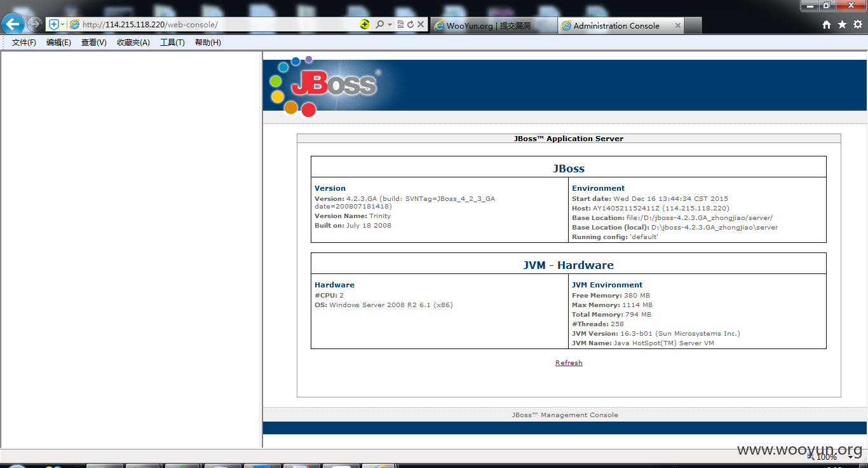Click the Max Memory: 1114 MB line
Image resolution: width=868 pixels, height=468 pixels.
tap(612, 305)
